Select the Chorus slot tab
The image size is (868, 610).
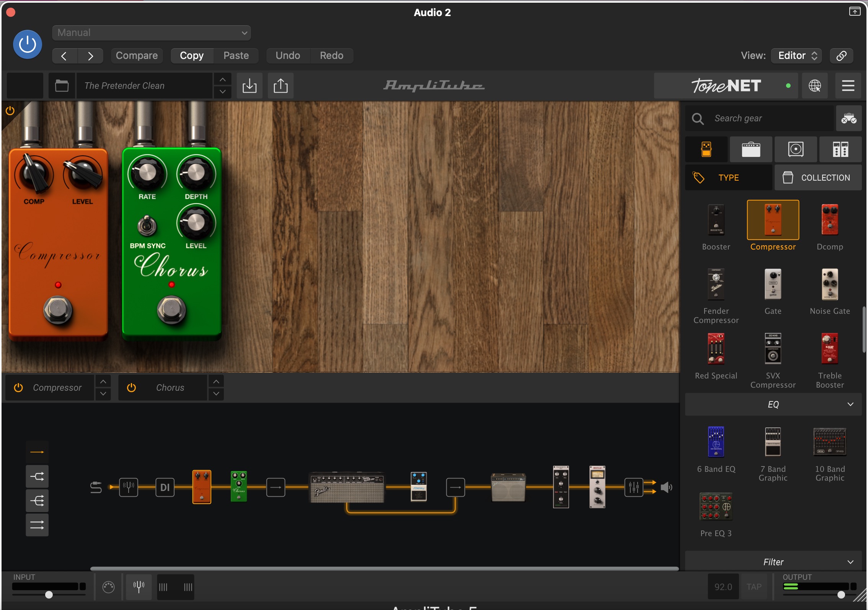[163, 388]
